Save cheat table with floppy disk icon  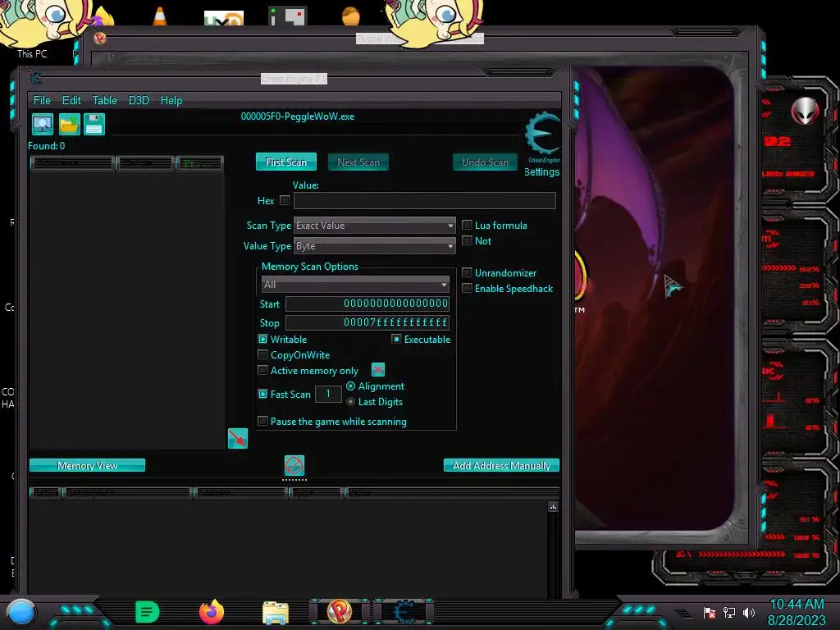click(94, 125)
